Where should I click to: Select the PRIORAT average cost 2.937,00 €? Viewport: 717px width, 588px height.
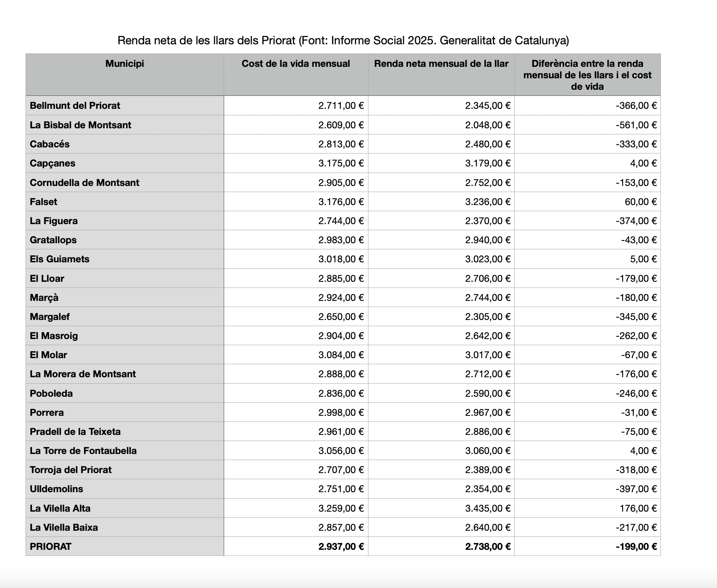(x=341, y=546)
